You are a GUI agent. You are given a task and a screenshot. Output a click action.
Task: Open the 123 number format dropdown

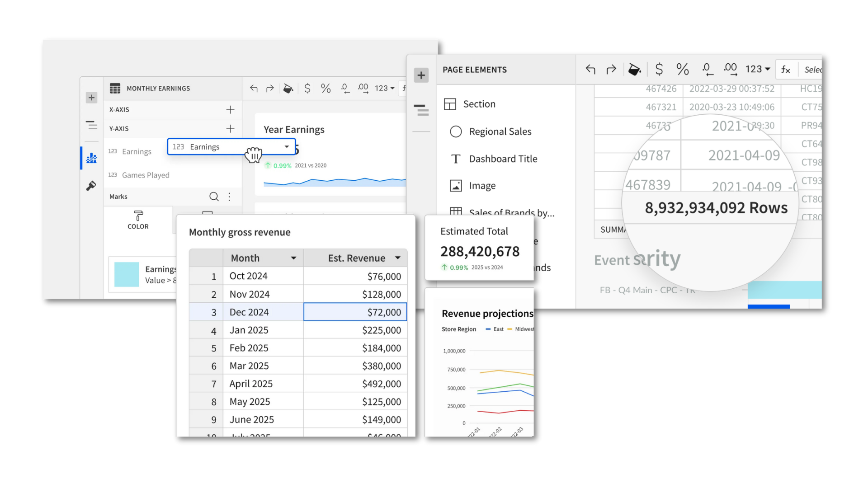point(758,69)
